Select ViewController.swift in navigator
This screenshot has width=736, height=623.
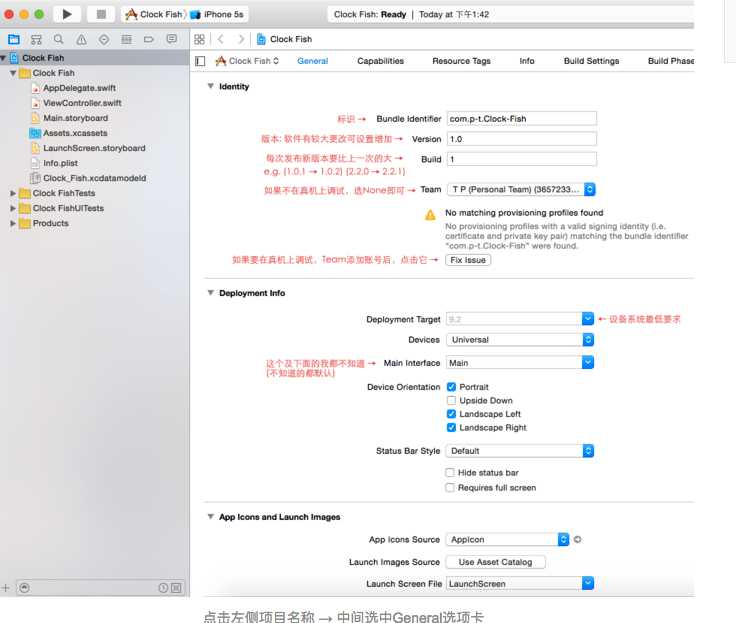pyautogui.click(x=82, y=103)
